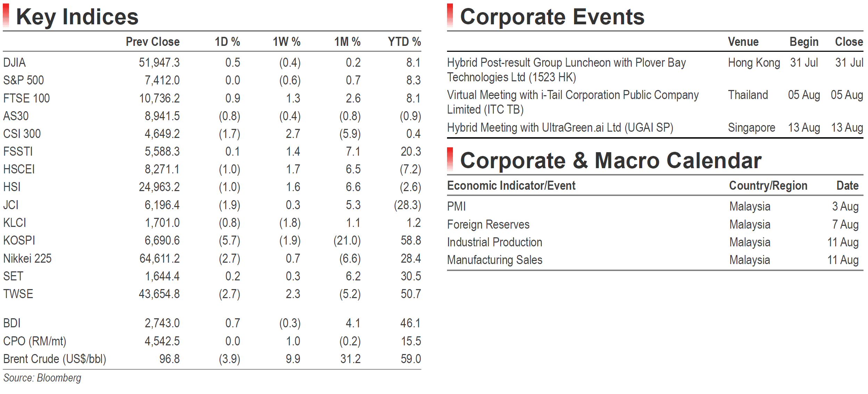This screenshot has height=394, width=868.
Task: Click the Source: Bloomberg footnote
Action: click(42, 378)
